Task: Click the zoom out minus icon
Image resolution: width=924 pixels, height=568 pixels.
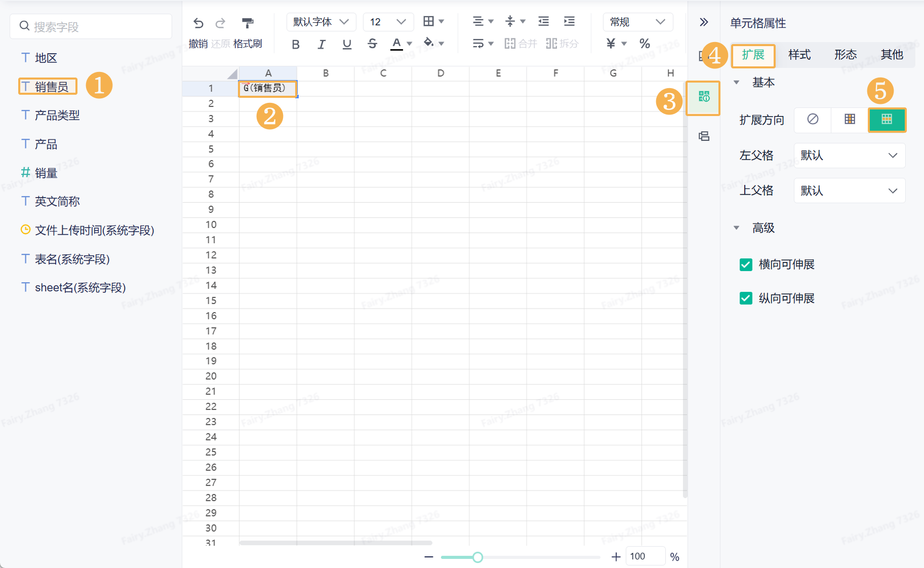Action: 429,557
